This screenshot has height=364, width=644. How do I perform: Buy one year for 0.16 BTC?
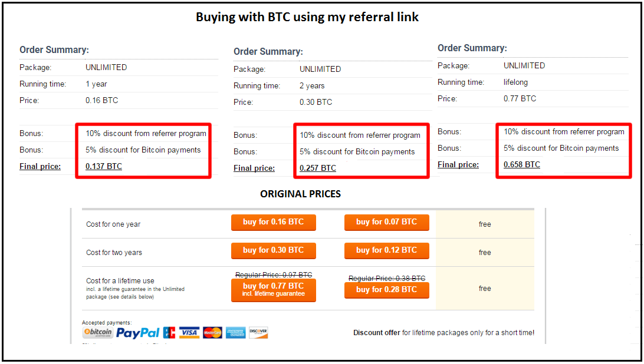[274, 223]
